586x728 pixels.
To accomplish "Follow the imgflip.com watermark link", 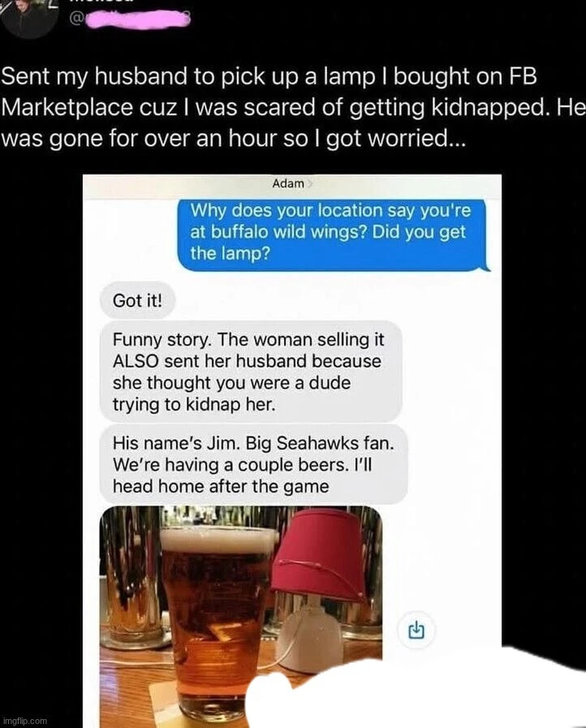I will tap(24, 720).
